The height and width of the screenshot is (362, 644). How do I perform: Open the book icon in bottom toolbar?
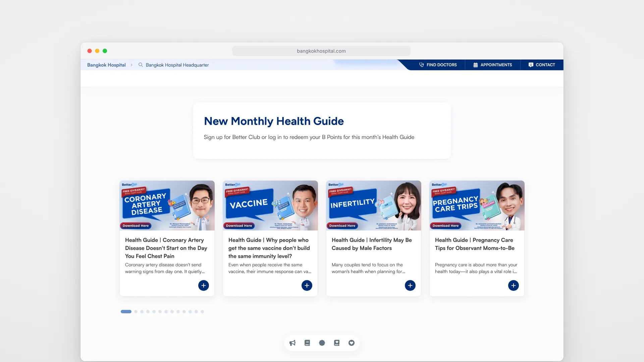point(307,343)
